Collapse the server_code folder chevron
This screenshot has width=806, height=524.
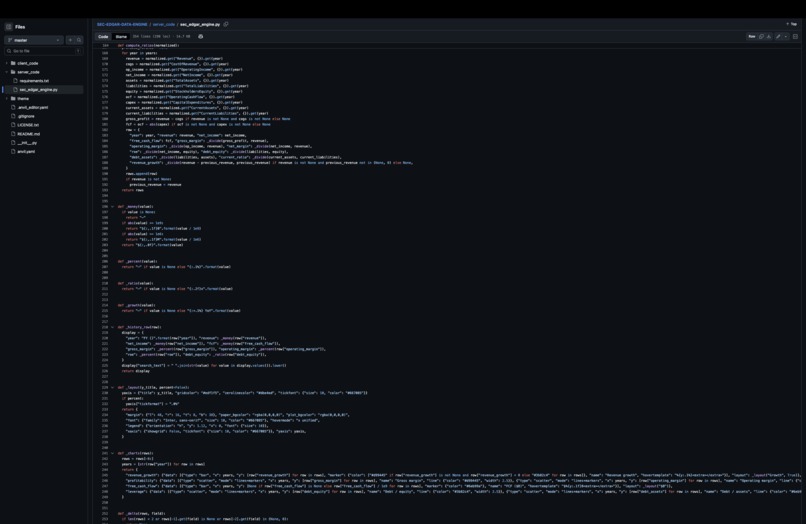7,72
